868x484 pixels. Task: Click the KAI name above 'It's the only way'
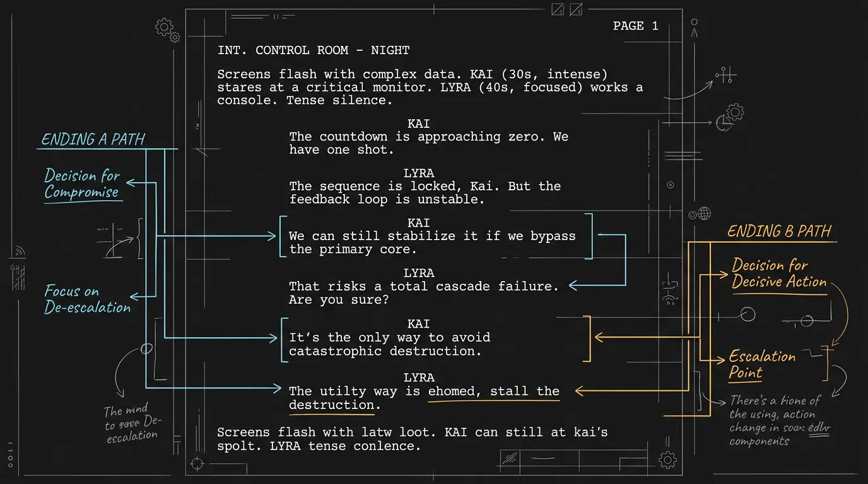[419, 323]
